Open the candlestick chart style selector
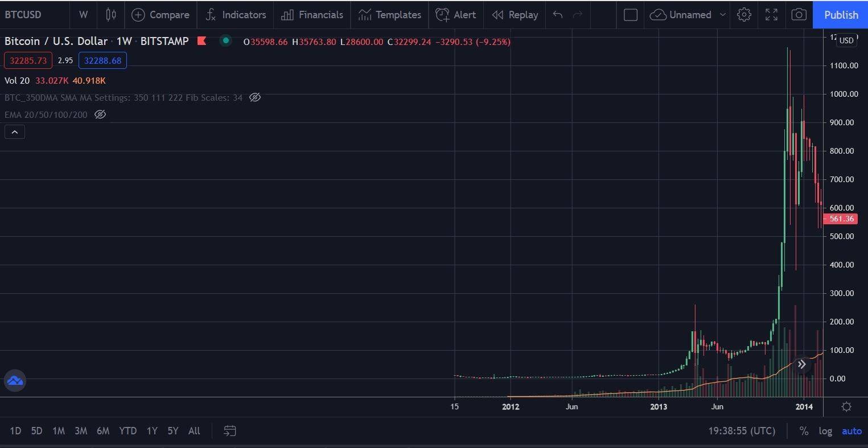 (x=111, y=15)
